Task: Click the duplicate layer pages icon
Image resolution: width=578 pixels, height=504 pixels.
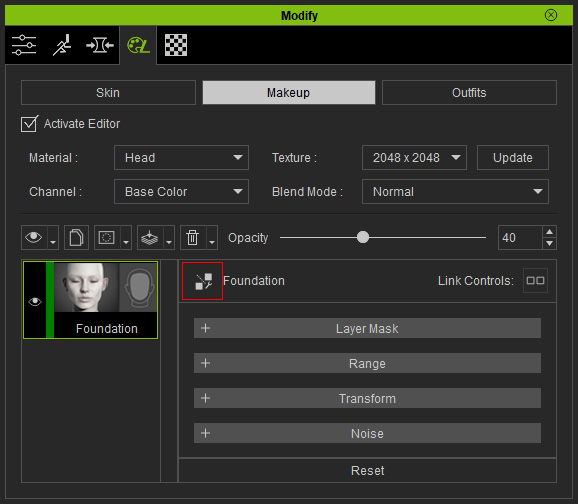Action: [x=76, y=237]
